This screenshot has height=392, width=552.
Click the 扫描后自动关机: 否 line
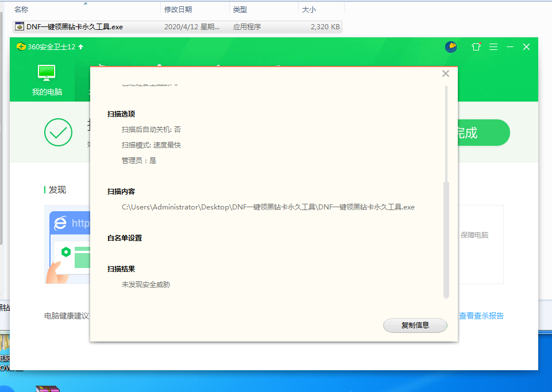(152, 130)
